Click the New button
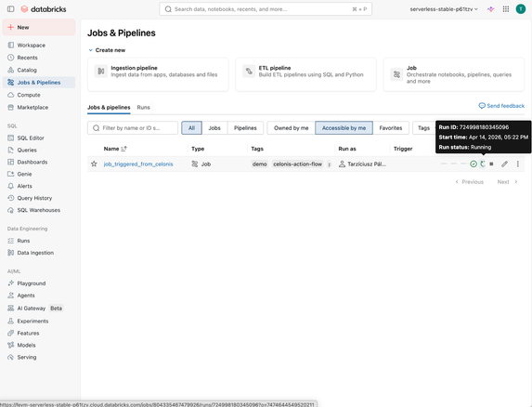Screen dimensions: 532x407 (x=39, y=27)
